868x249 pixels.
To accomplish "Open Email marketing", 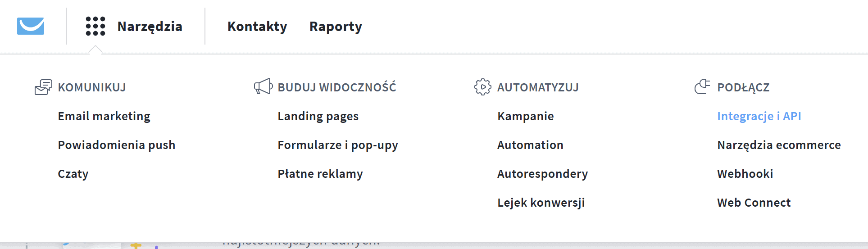I will pos(104,116).
